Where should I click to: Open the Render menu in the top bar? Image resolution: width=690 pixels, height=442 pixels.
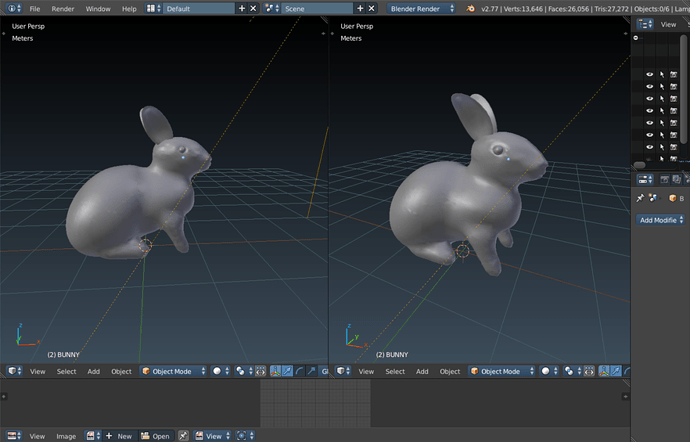pyautogui.click(x=62, y=8)
